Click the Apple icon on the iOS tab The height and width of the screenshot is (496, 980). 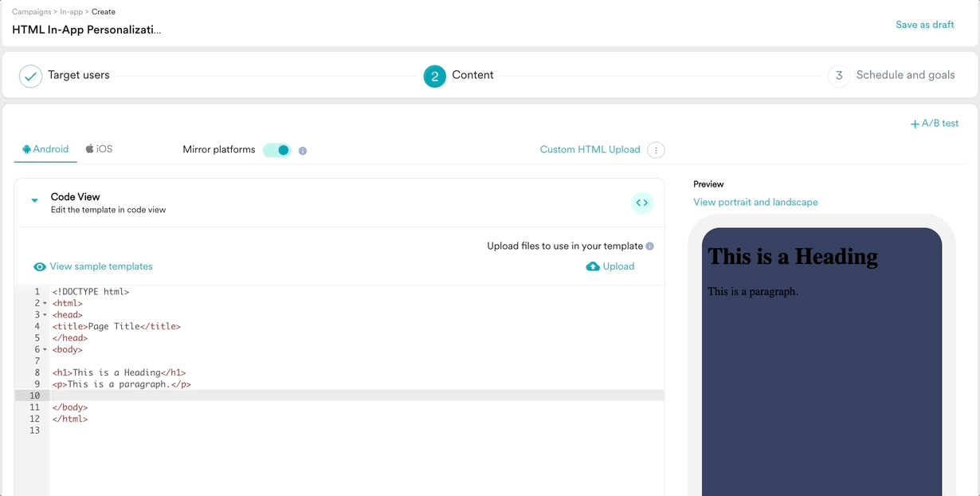(90, 148)
